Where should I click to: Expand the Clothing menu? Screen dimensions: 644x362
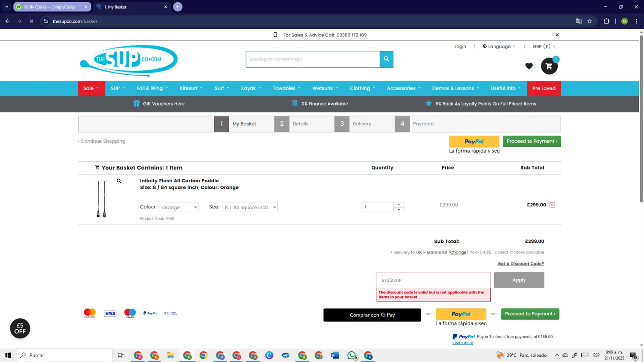click(x=362, y=88)
